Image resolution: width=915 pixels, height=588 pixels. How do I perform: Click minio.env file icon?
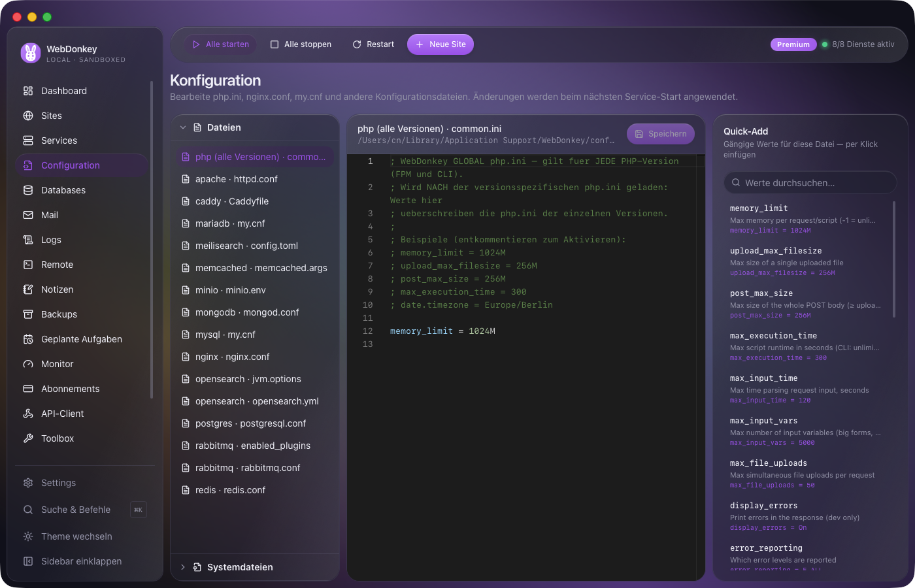[186, 290]
